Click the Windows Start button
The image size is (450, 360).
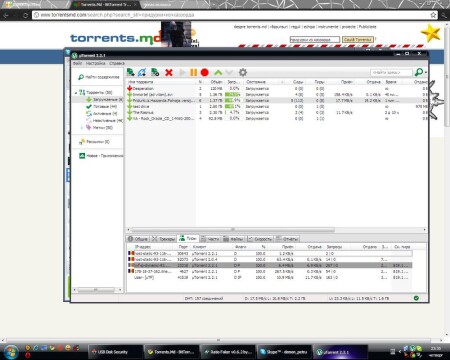pyautogui.click(x=11, y=352)
